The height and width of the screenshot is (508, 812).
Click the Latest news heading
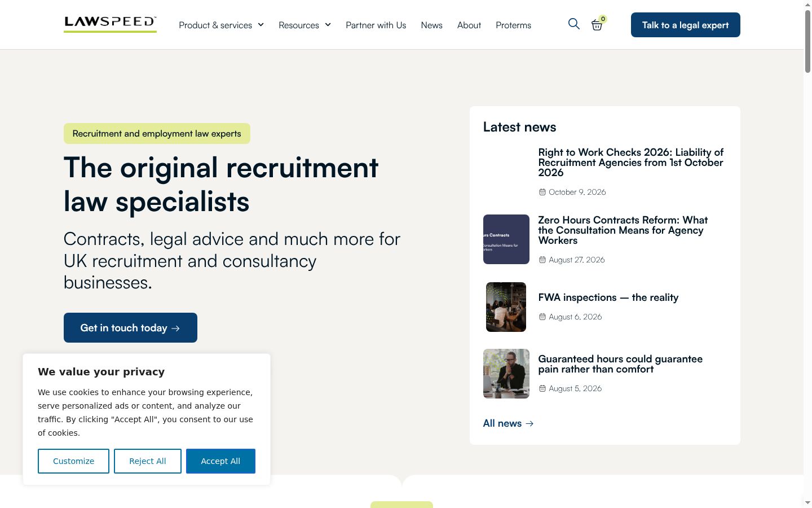[x=519, y=127]
